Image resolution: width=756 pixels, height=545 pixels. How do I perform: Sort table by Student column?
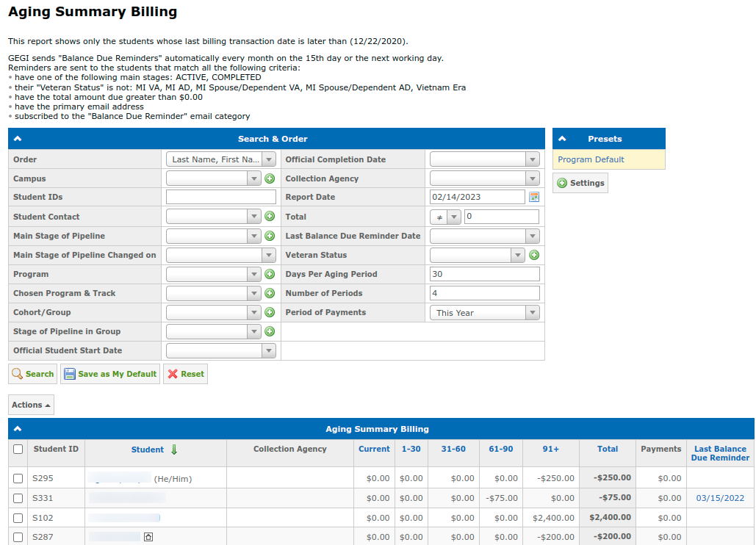(148, 450)
